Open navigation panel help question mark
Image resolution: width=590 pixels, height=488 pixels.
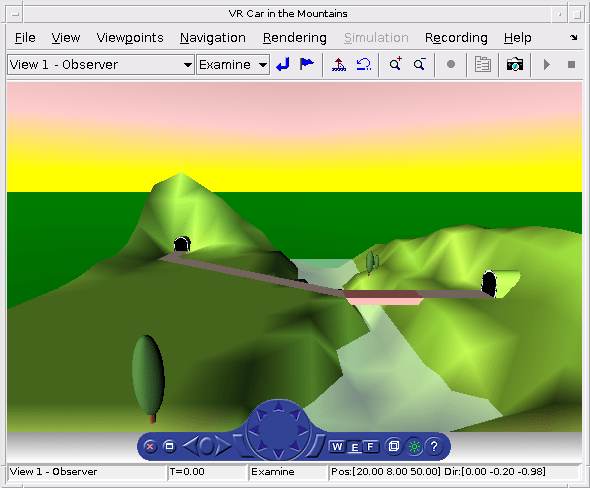coord(434,447)
